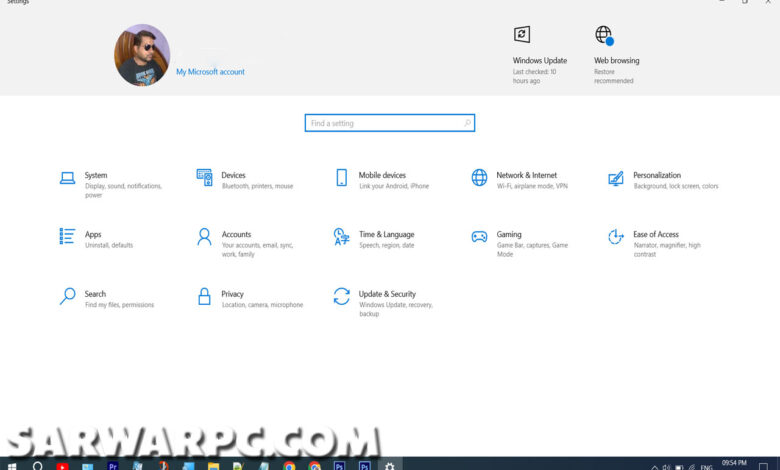Viewport: 780px width, 470px height.
Task: Open the Personalization category
Action: [x=663, y=180]
